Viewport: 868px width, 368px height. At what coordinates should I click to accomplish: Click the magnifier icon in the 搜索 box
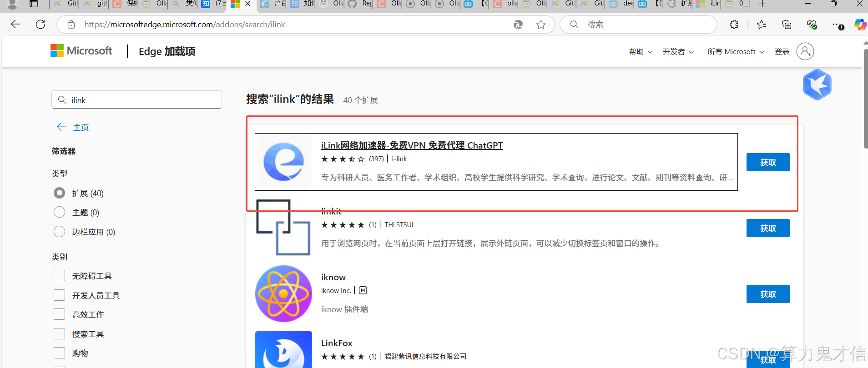pos(574,25)
